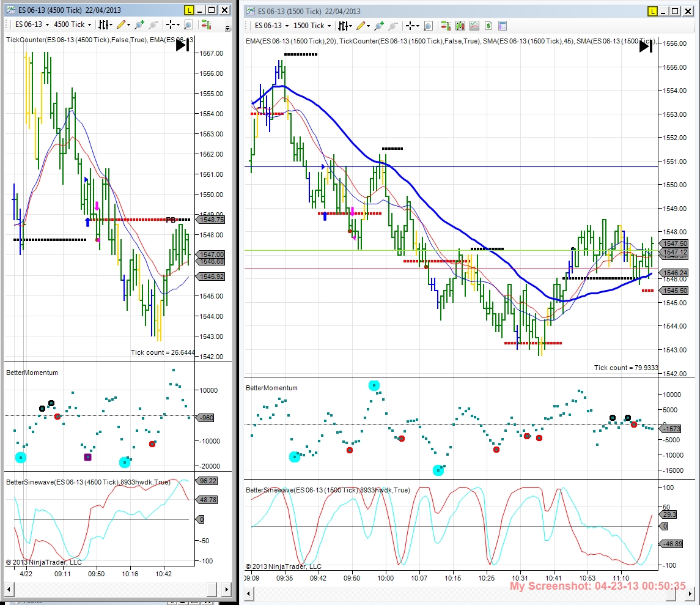Toggle Chart Trader icon in 4500 Tick toolbar
The image size is (700, 605).
[x=206, y=24]
